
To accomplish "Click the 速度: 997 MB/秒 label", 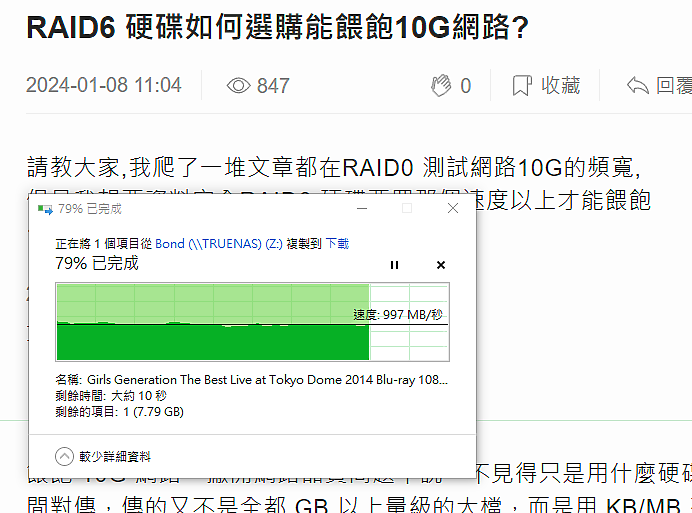I will (x=398, y=315).
